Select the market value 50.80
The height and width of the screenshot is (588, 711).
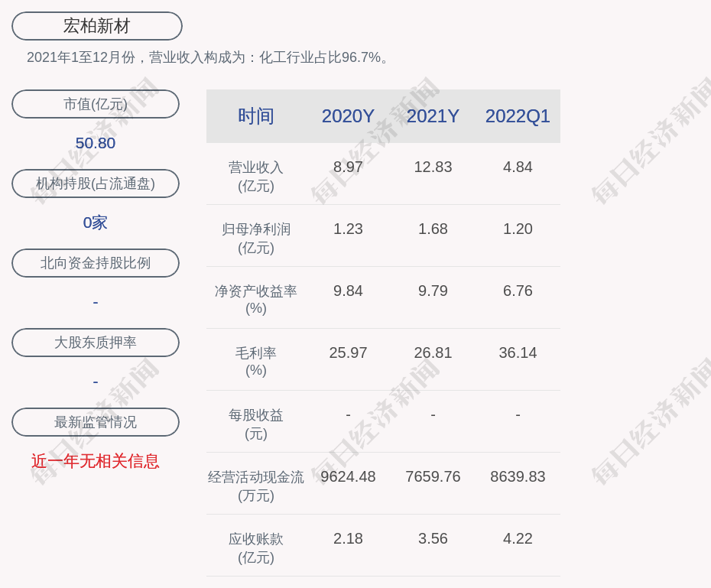pos(96,143)
